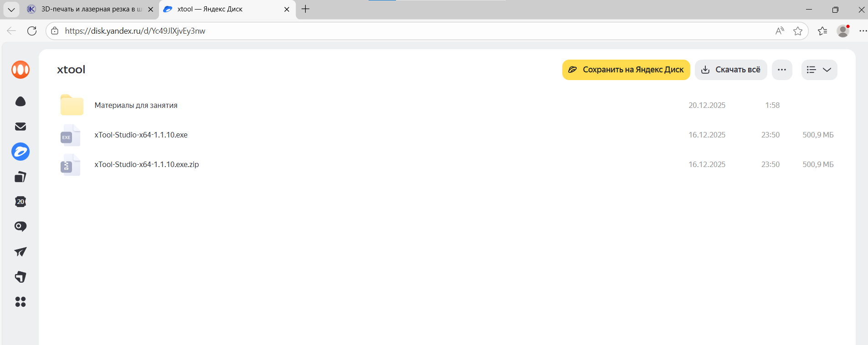Screen dimensions: 868x345
Task: Click the time 1:58 in folder row
Action: coord(772,105)
